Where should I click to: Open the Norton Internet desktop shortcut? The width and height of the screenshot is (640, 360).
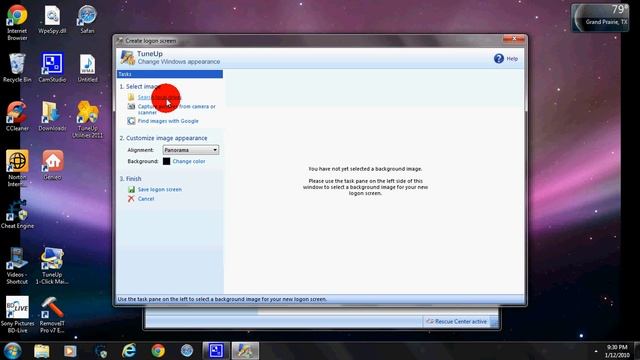point(17,168)
